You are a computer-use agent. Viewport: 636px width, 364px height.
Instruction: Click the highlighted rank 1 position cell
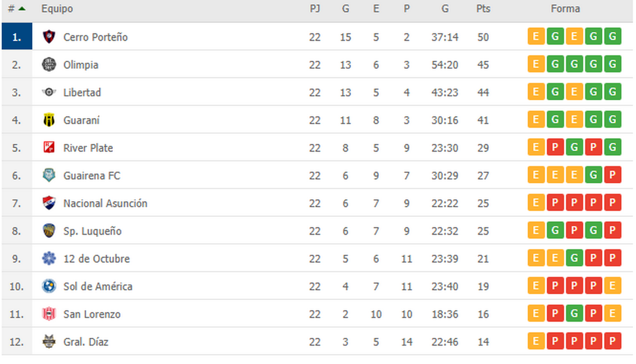[17, 36]
